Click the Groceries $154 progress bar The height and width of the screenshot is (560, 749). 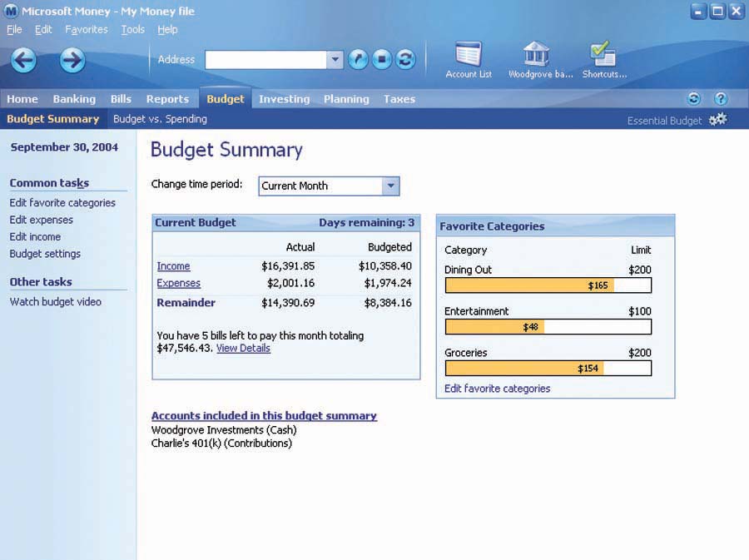point(548,369)
